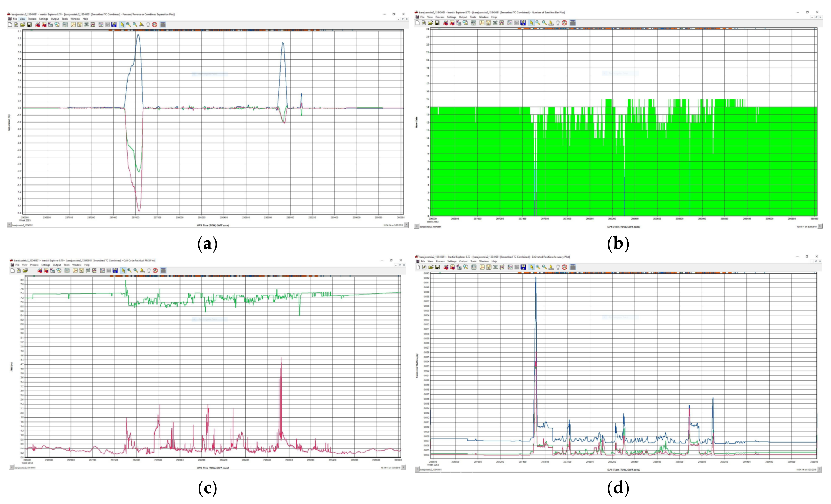Click Save icon in Separation Plot window toolbar

click(x=29, y=25)
